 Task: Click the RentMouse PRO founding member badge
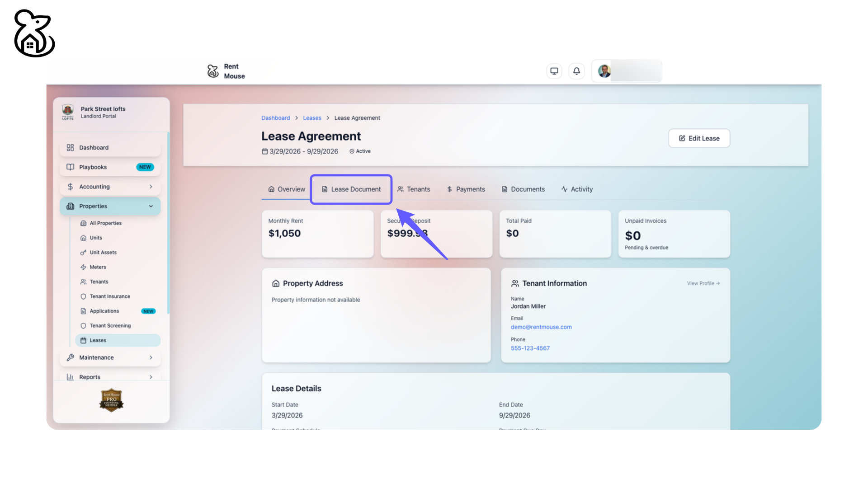click(x=111, y=400)
